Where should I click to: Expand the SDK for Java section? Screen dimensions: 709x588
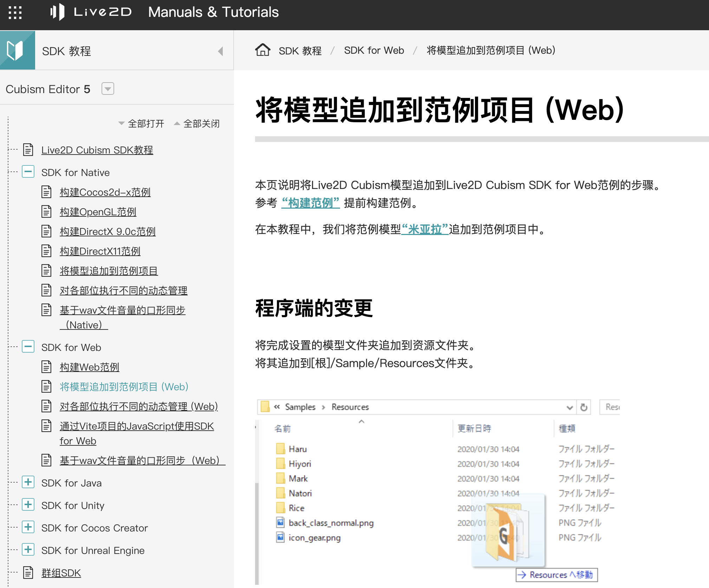[28, 483]
